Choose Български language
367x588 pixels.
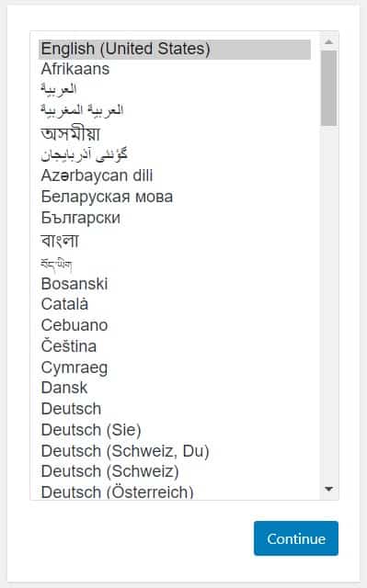(175, 218)
